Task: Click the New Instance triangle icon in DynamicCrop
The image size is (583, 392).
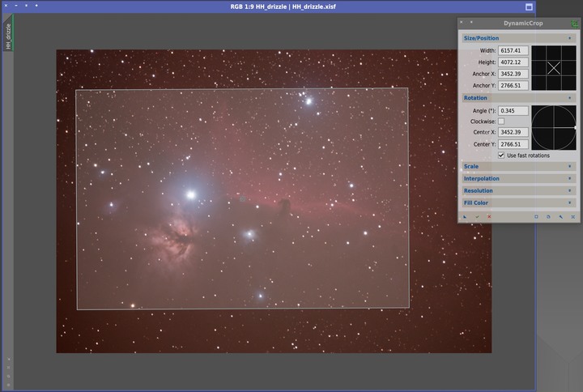Action: [x=465, y=217]
